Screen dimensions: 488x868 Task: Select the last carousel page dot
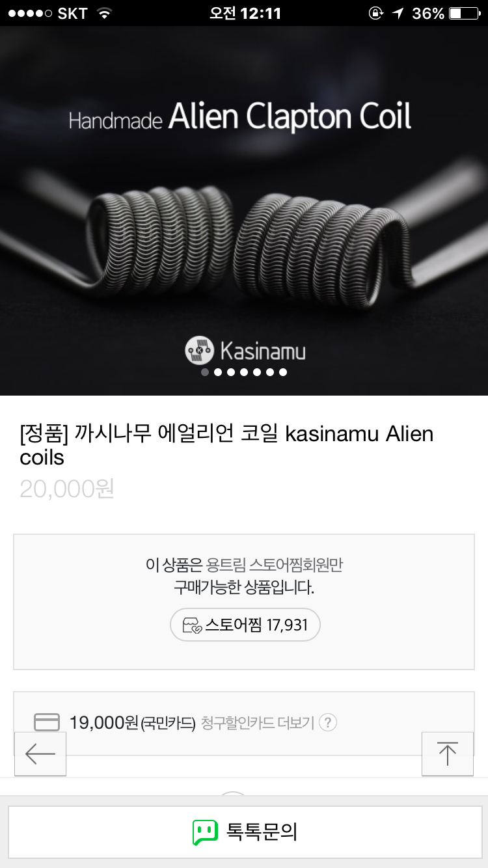pos(283,372)
